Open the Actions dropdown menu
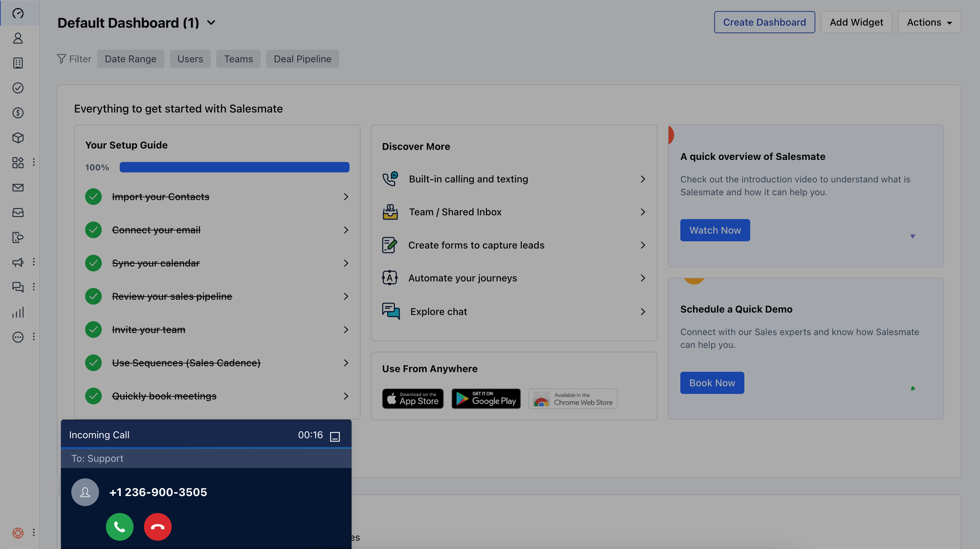Viewport: 980px width, 549px height. tap(929, 22)
